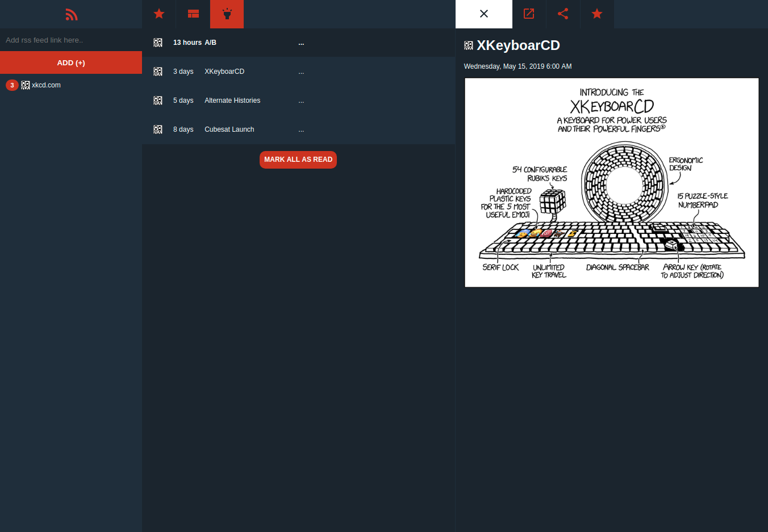The height and width of the screenshot is (532, 768).
Task: Toggle the flashlight dark mode icon
Action: tap(227, 14)
